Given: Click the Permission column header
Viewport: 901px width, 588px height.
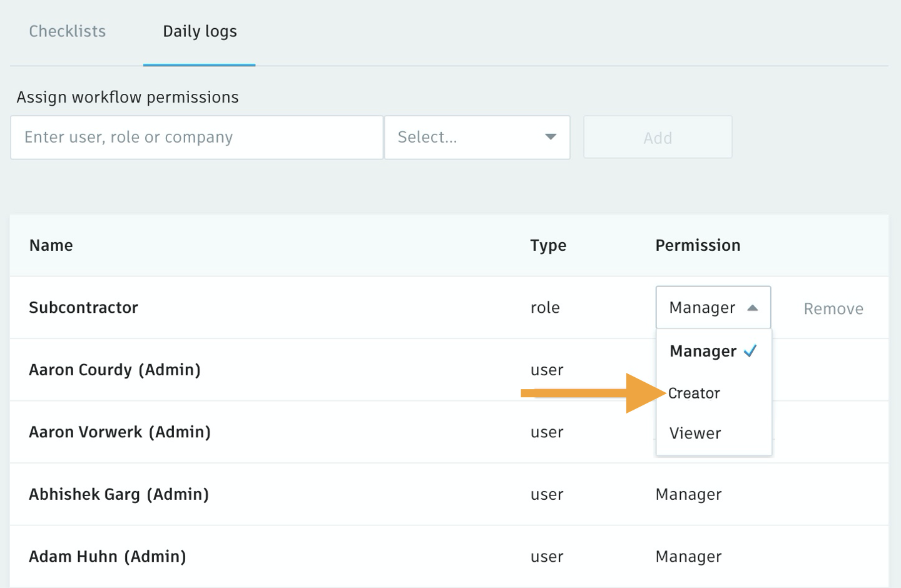Looking at the screenshot, I should (698, 245).
